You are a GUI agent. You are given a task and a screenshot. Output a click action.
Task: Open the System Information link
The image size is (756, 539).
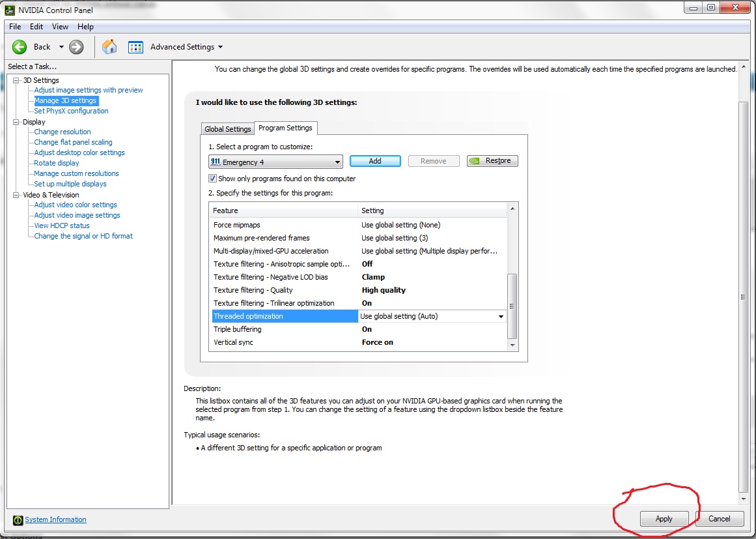(55, 519)
